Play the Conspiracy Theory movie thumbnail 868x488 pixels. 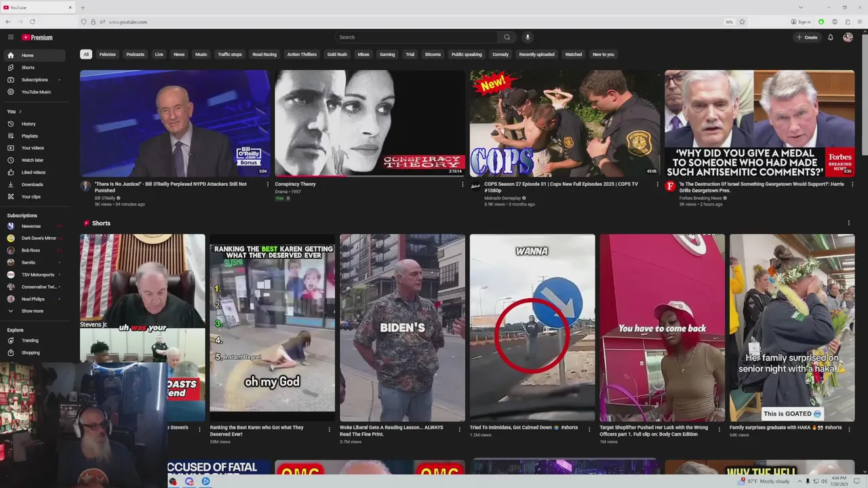370,123
